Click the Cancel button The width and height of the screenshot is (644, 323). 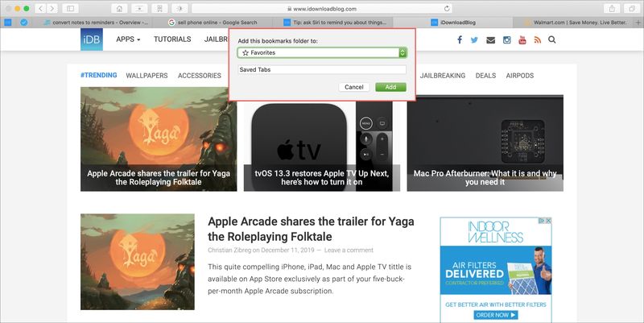point(354,87)
